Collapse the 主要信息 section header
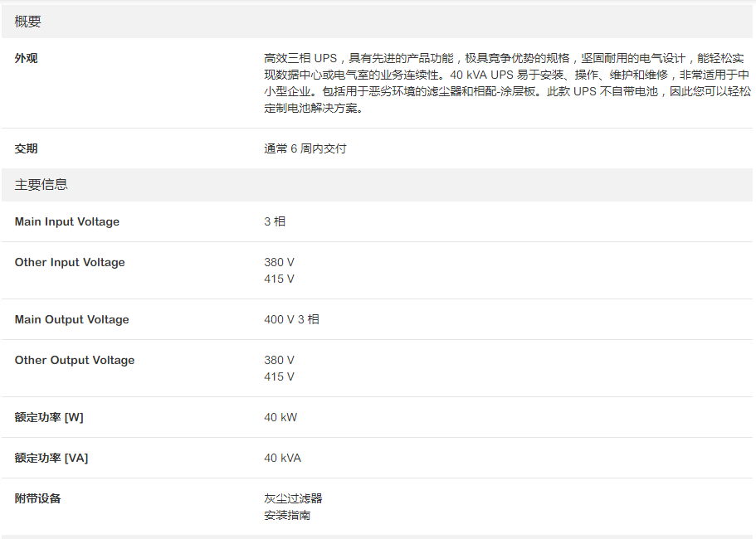The image size is (756, 539). point(41,184)
